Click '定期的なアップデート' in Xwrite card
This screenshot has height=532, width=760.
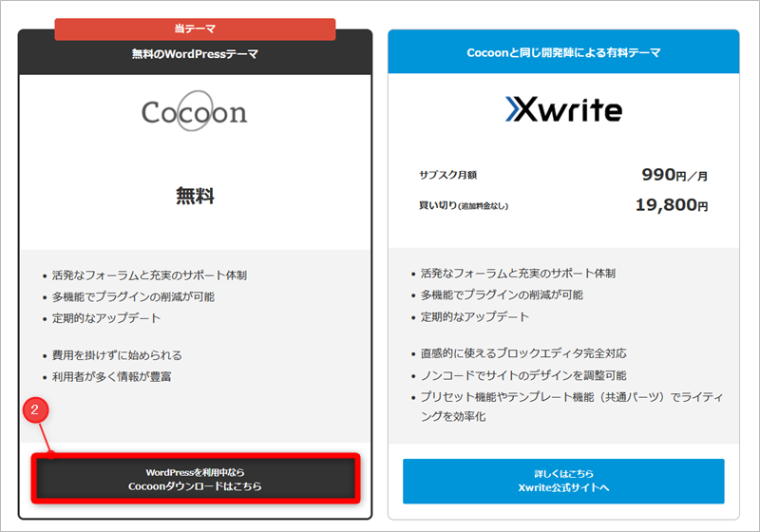(474, 317)
